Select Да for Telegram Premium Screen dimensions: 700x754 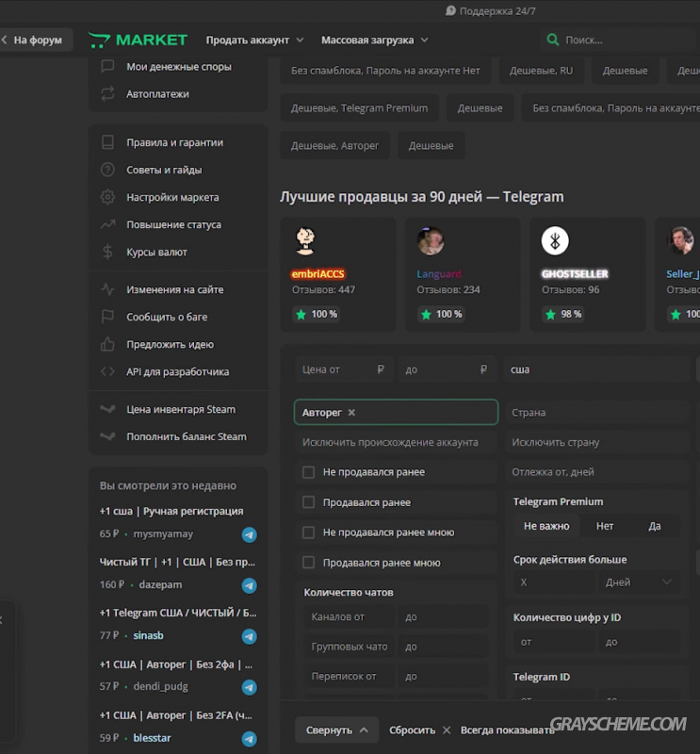[x=655, y=526]
